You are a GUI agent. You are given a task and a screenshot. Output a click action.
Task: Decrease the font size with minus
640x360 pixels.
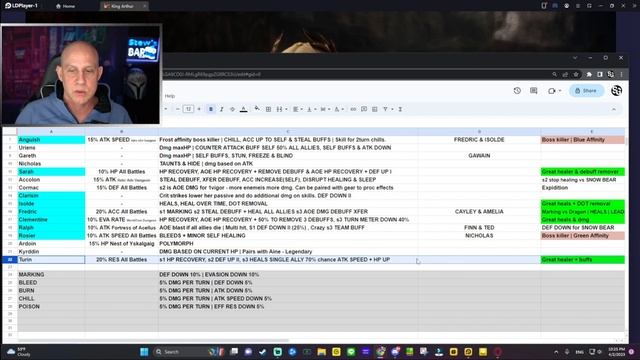point(178,109)
